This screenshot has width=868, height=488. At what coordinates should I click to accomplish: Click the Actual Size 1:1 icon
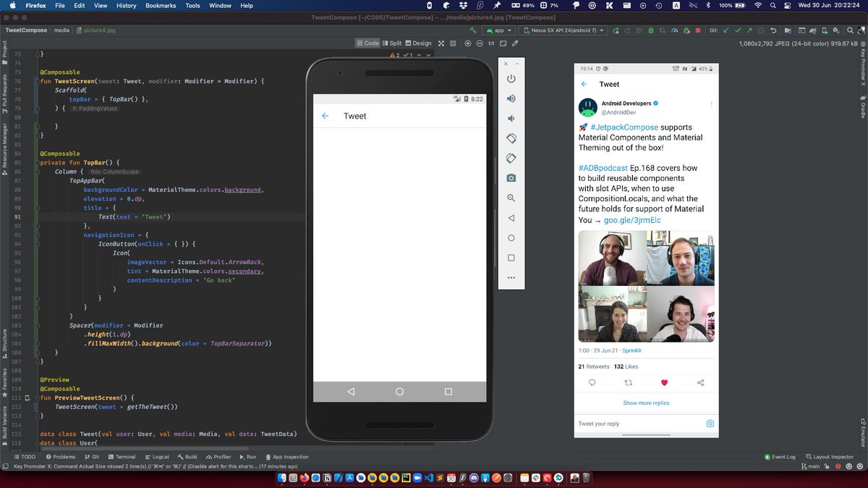491,43
